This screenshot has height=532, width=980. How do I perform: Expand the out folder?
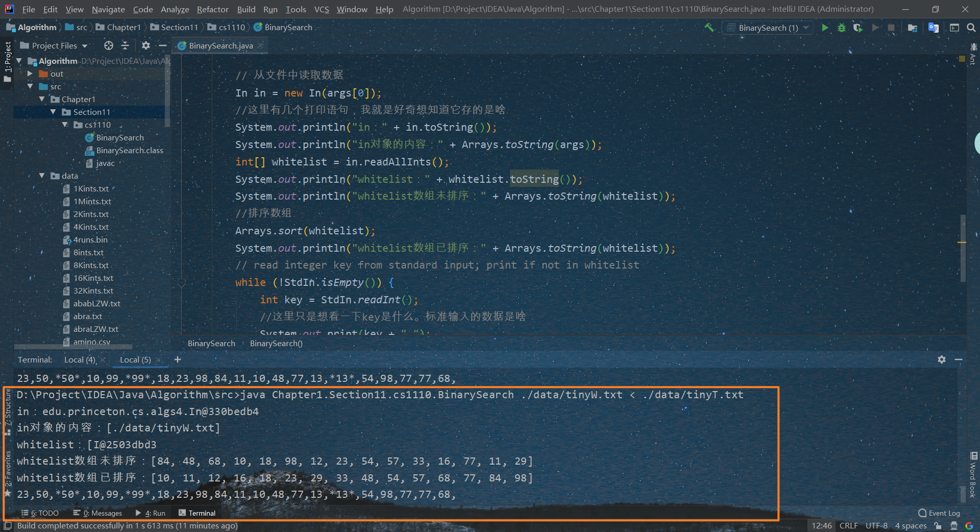30,74
